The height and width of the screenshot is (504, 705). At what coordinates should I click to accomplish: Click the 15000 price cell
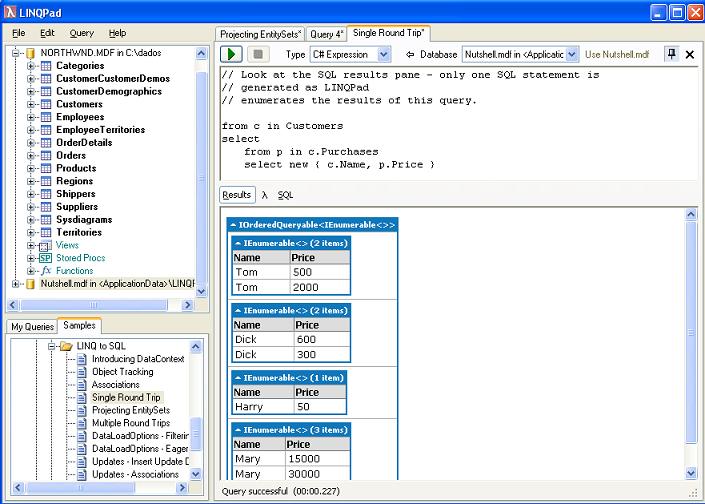[x=317, y=459]
